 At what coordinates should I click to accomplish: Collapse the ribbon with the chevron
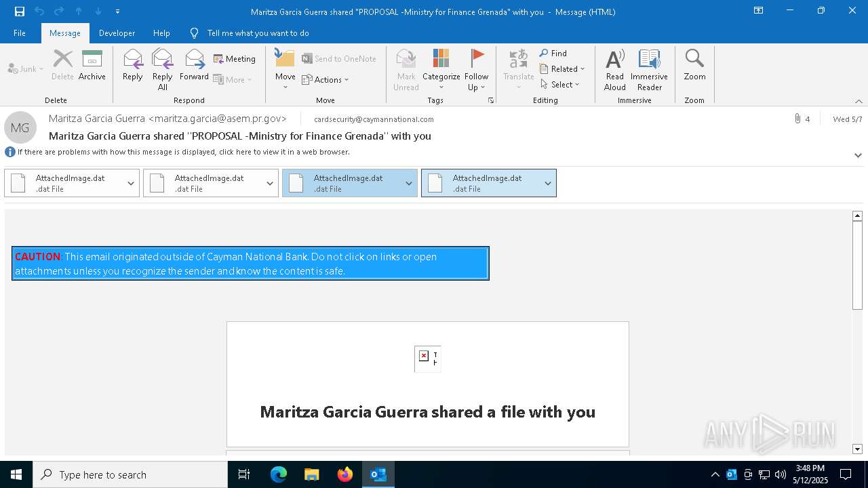(859, 101)
